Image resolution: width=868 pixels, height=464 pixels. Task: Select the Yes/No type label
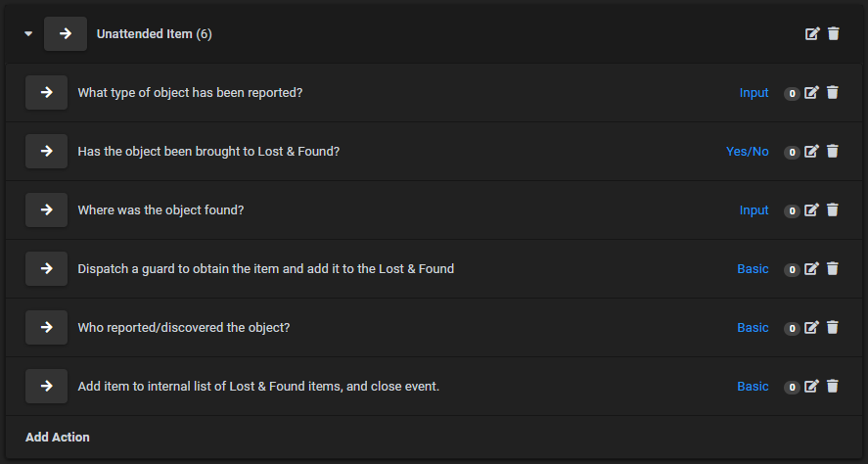[x=748, y=152]
